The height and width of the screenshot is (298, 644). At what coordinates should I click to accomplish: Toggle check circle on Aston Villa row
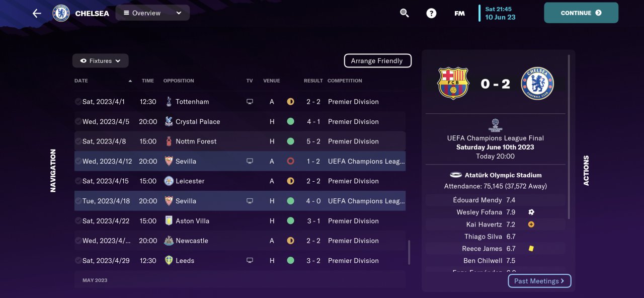78,221
